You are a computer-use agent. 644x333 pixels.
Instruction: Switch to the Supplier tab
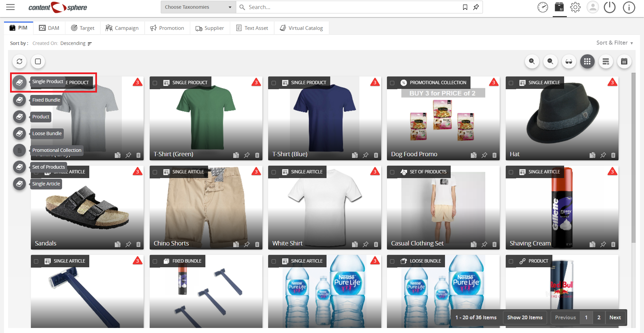pos(210,28)
